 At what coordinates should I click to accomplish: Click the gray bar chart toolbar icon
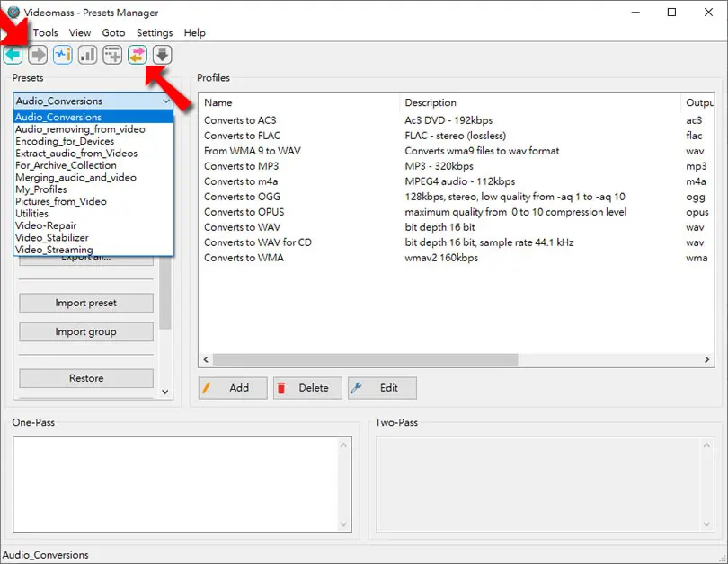pos(87,55)
